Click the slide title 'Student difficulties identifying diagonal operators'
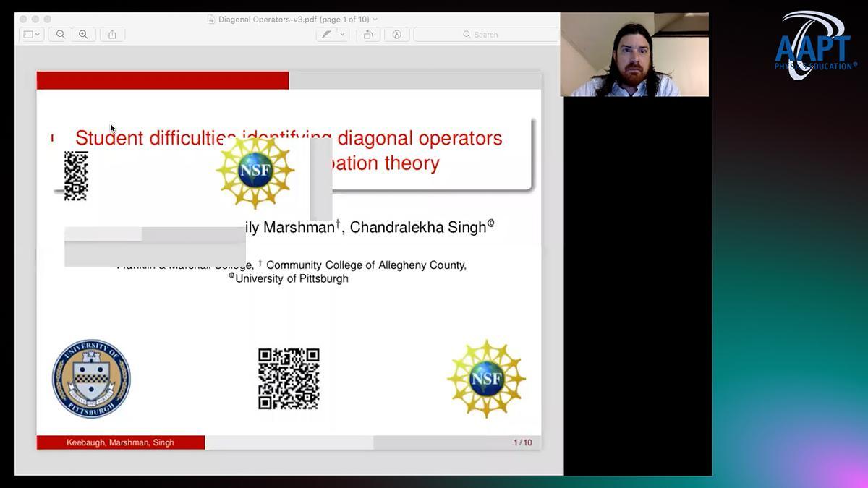This screenshot has height=488, width=868. pyautogui.click(x=289, y=137)
